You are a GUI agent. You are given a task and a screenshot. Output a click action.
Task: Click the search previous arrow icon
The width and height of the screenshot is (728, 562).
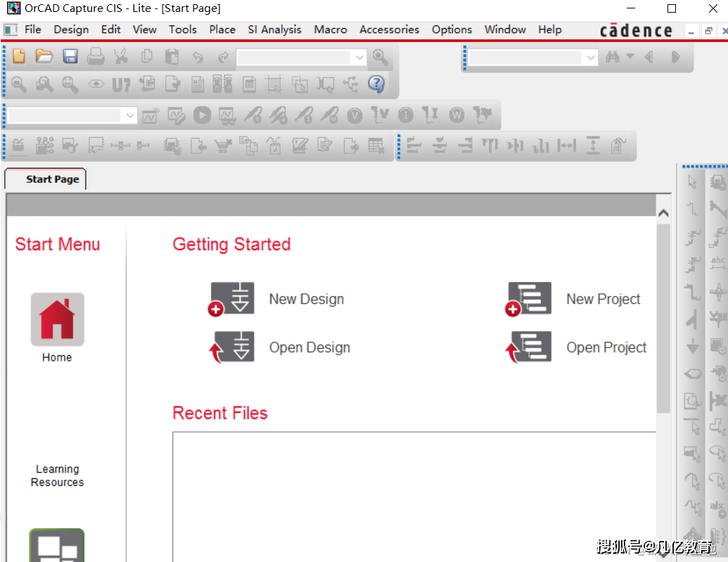pyautogui.click(x=649, y=57)
